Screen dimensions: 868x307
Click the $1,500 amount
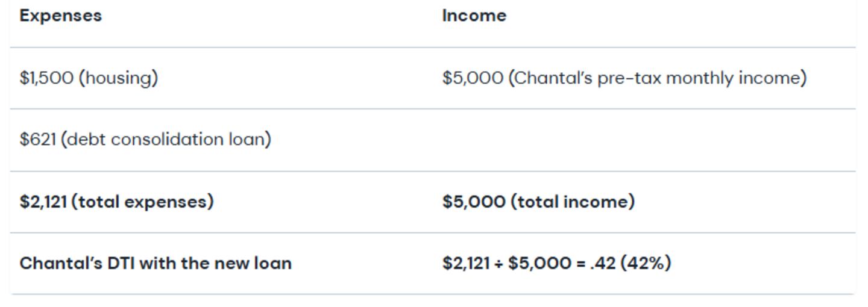click(x=46, y=78)
